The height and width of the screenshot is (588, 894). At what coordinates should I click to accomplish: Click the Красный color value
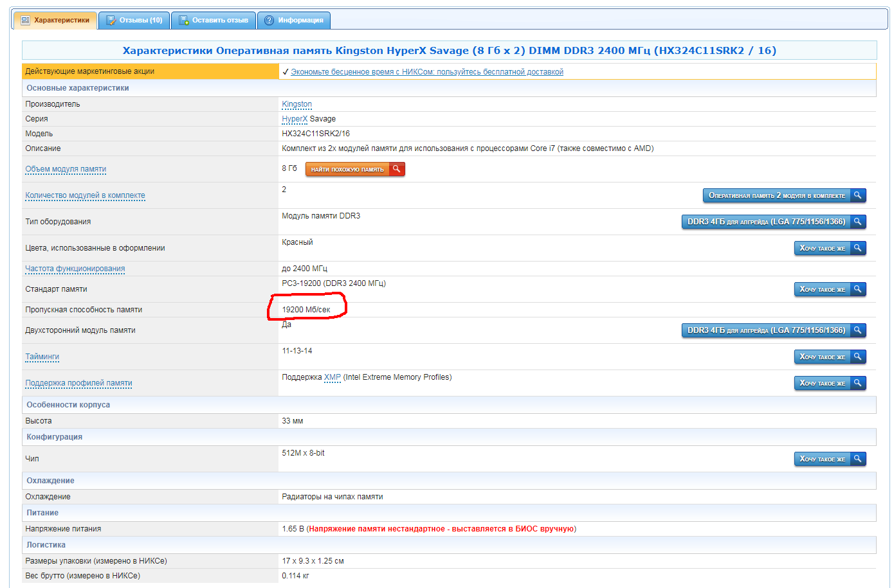pyautogui.click(x=297, y=242)
